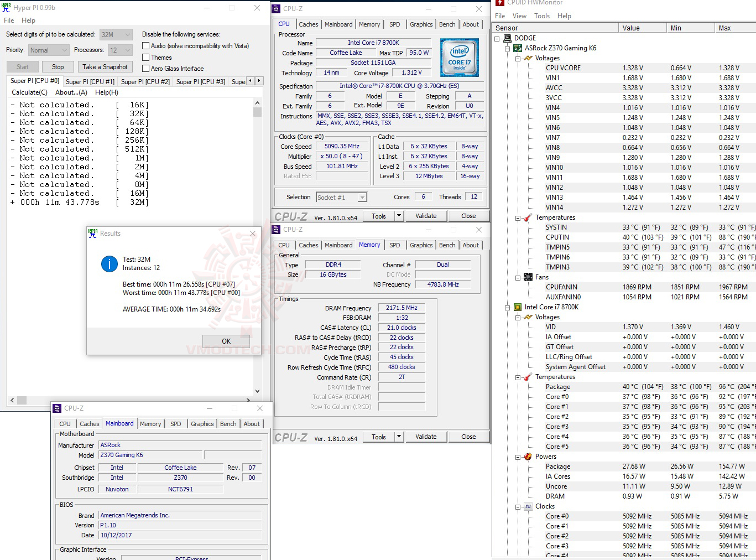Click the Voltages icon under ASRock Z370
The image size is (756, 560).
click(x=528, y=58)
